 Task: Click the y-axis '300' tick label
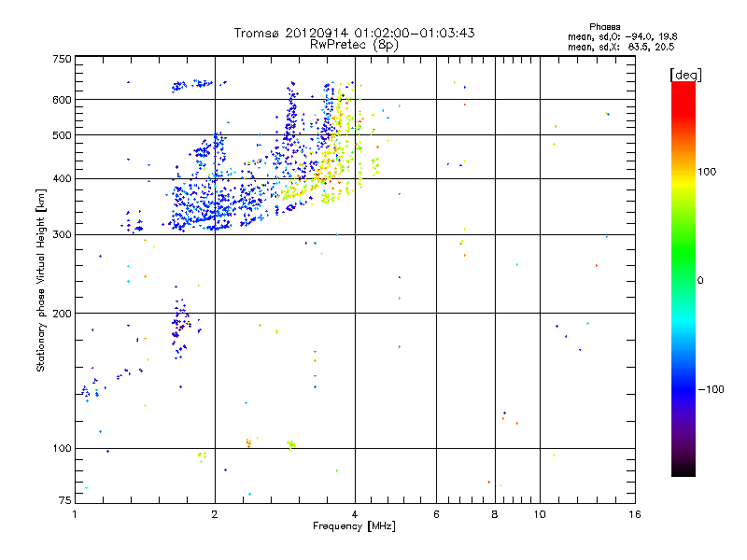(62, 234)
